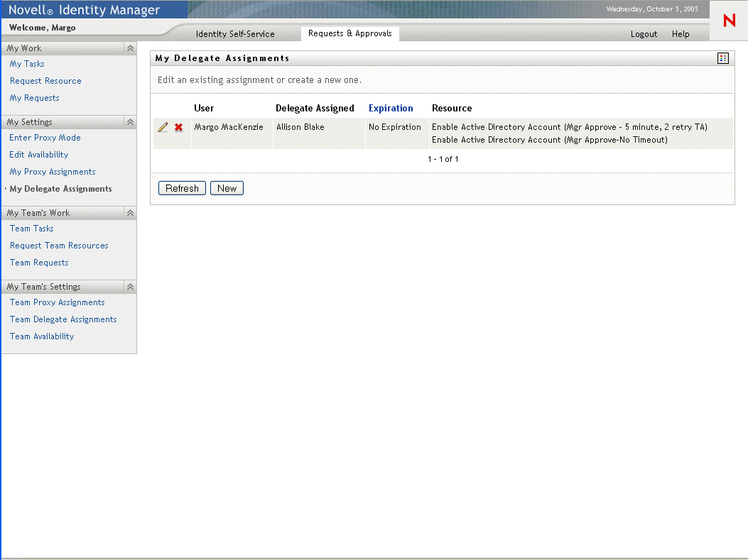Collapse the My Settings section
The height and width of the screenshot is (560, 748).
(130, 122)
